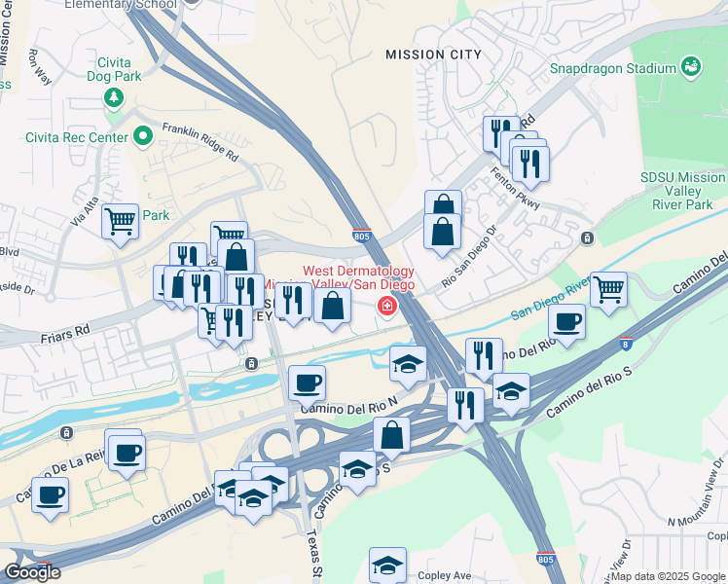Screen dimensions: 728x584
Task: Click the Interstate 8 highway shield
Action: pos(626,344)
